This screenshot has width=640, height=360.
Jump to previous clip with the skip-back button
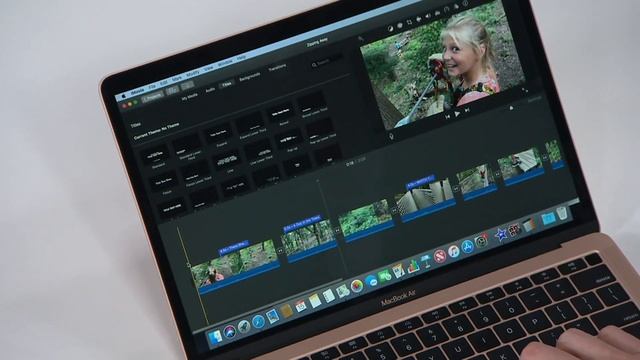coord(447,117)
